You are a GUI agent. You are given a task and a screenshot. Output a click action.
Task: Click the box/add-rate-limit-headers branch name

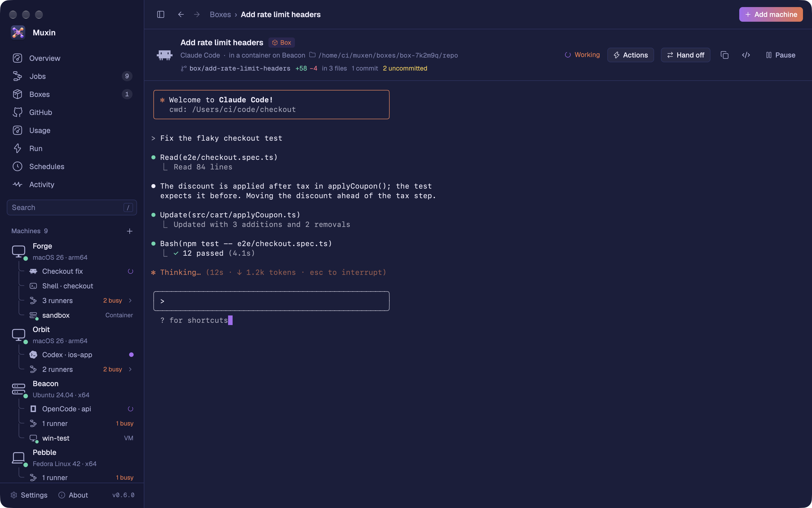240,68
